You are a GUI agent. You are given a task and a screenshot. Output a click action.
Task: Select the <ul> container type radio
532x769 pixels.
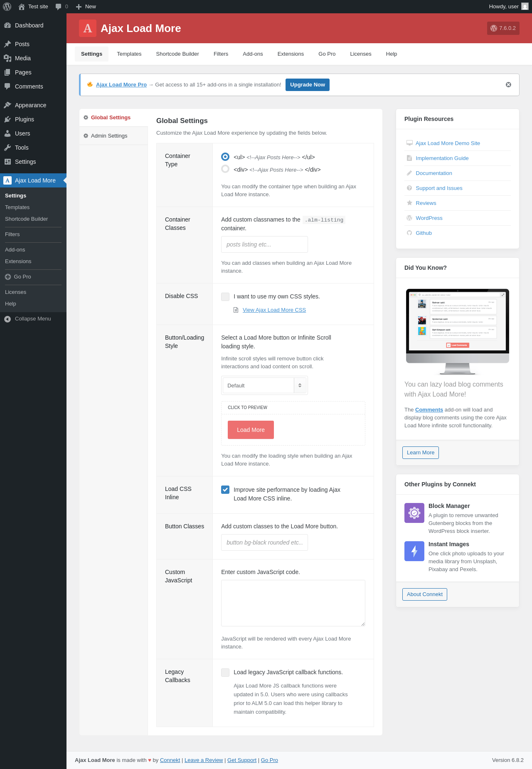coord(225,157)
